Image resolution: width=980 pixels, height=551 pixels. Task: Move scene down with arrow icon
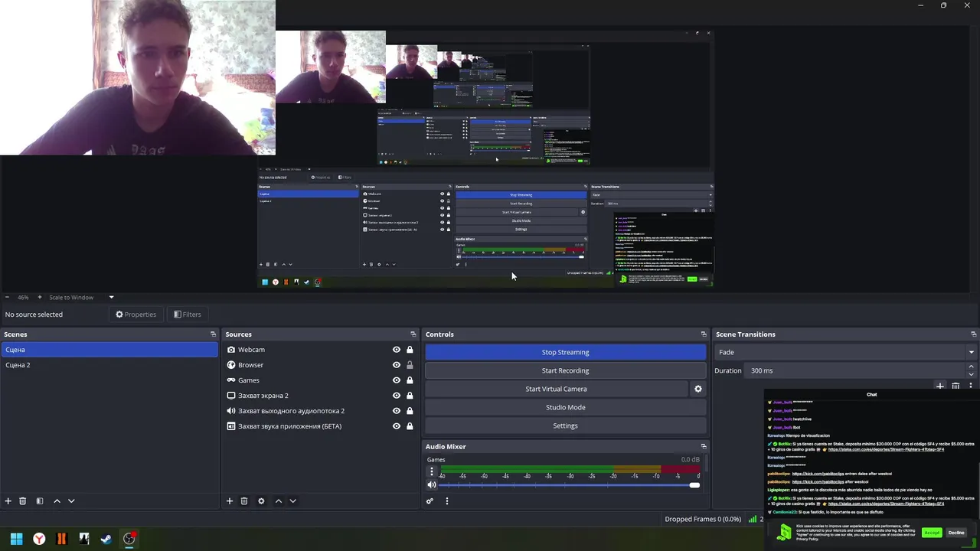coord(71,501)
